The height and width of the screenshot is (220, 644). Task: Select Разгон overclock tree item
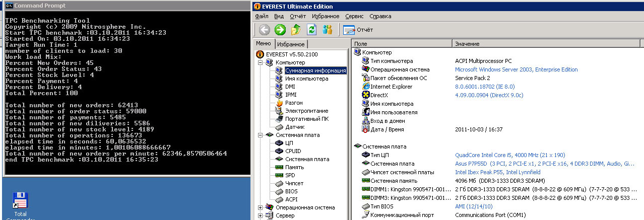294,103
